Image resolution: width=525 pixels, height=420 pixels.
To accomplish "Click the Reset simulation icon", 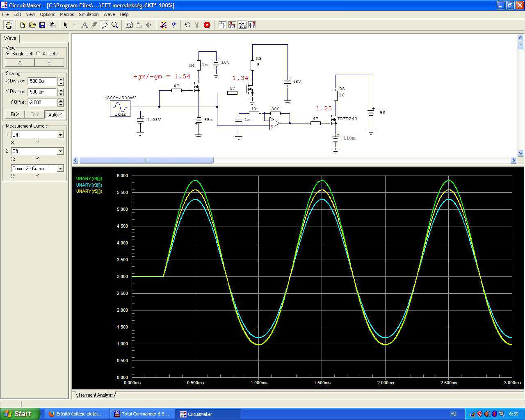I will click(187, 25).
